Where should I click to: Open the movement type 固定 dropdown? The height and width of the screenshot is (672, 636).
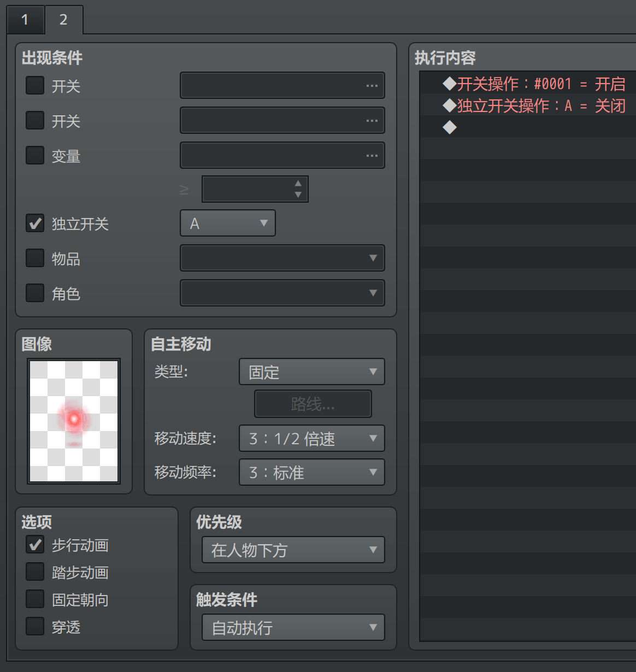(312, 372)
